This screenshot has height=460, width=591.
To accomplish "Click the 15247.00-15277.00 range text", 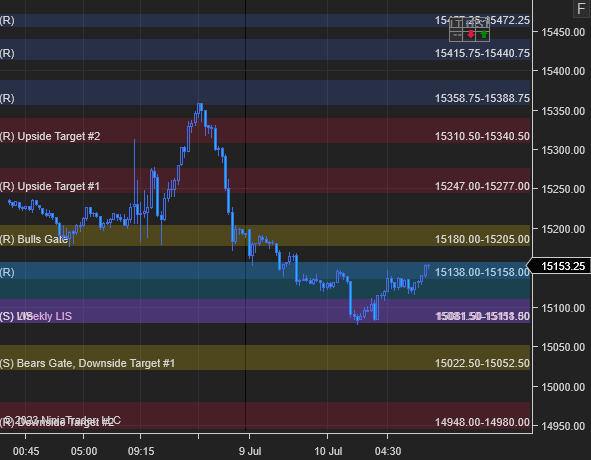I will click(x=482, y=186).
